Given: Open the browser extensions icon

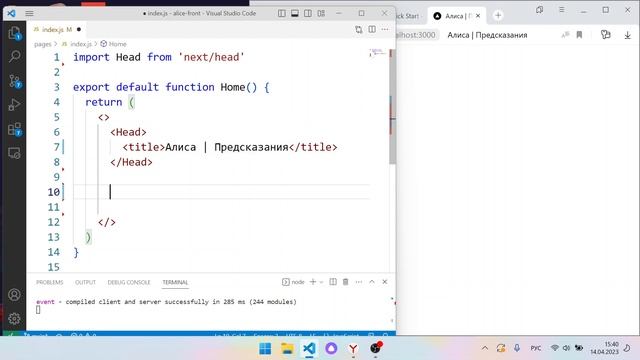Looking at the screenshot, I should click(606, 35).
